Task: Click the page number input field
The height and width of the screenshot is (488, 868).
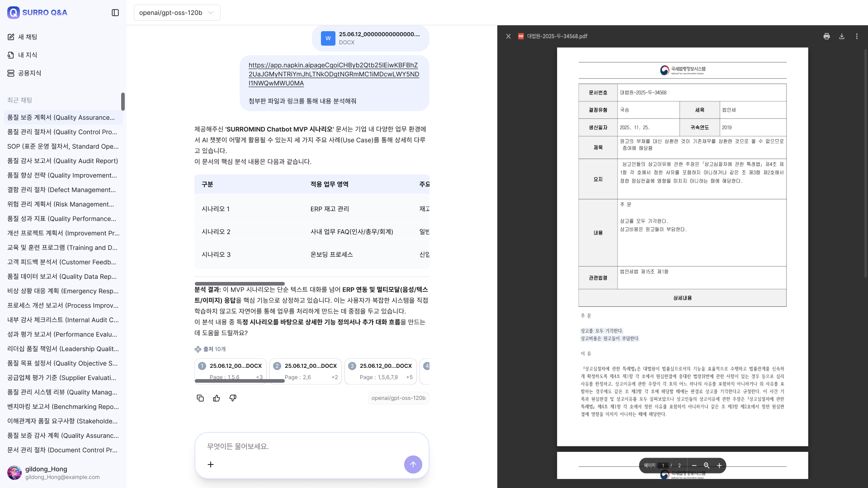Action: pos(663,465)
